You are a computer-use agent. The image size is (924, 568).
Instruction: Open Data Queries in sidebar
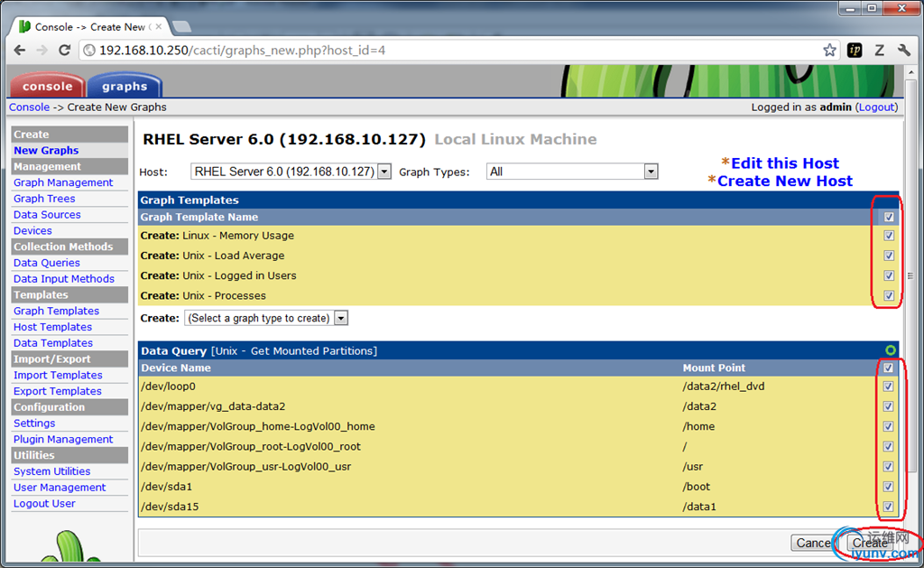[x=47, y=263]
